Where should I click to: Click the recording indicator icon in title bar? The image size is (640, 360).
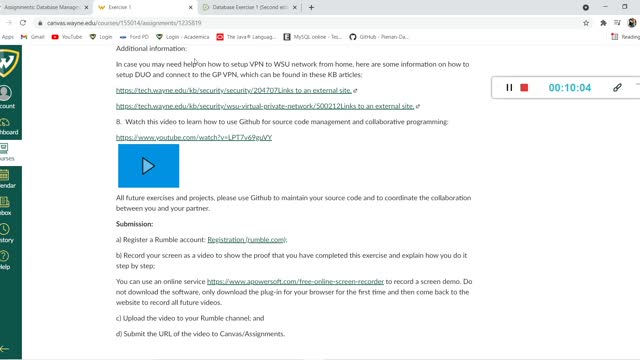coord(586,7)
